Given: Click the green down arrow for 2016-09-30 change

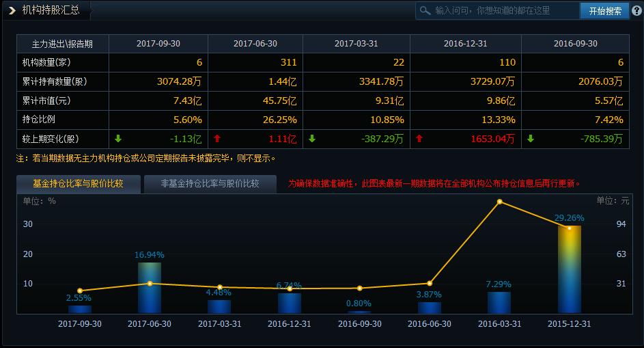Looking at the screenshot, I should 531,139.
